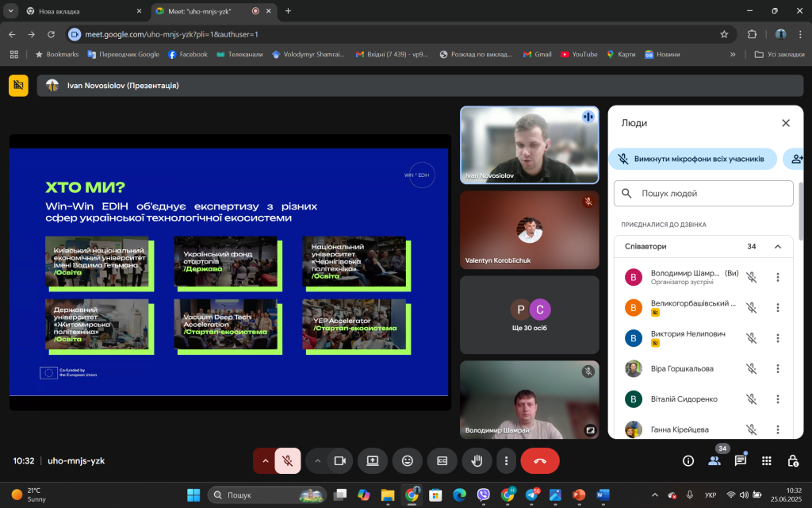Mute Виктория Нелипович's microphone
Screen dimensions: 812x508
[752, 338]
